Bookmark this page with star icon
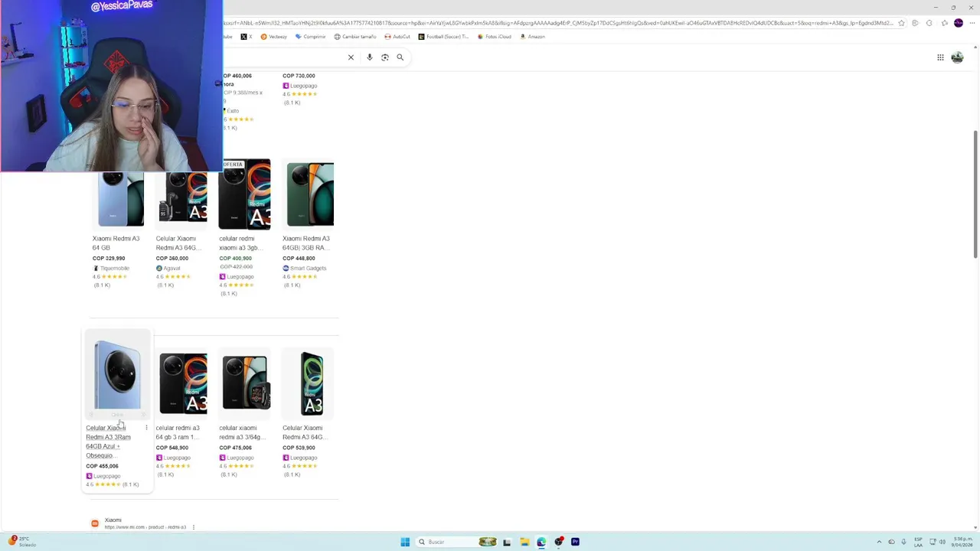 [901, 23]
